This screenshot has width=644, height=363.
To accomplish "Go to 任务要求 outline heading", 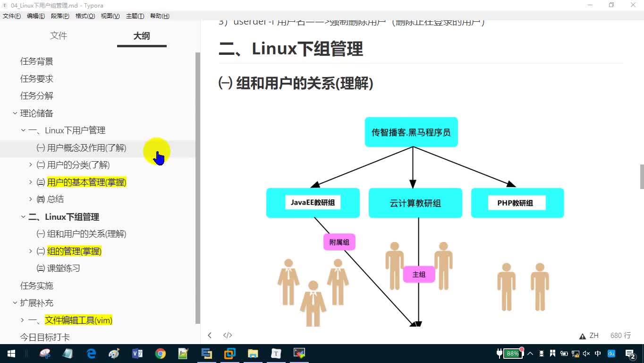I will click(36, 78).
